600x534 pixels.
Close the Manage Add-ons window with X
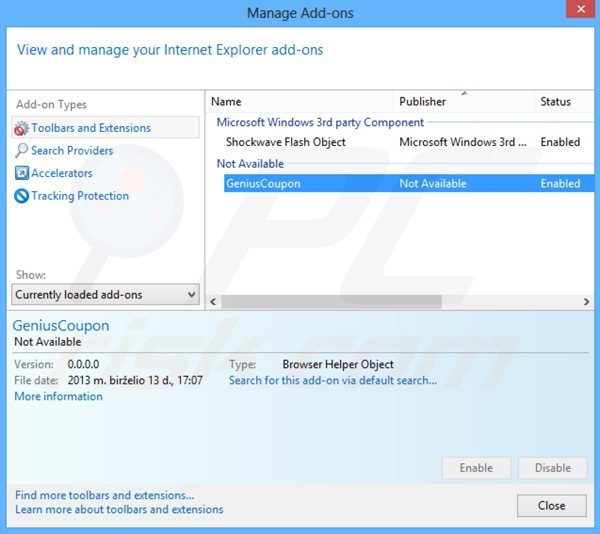coord(580,9)
